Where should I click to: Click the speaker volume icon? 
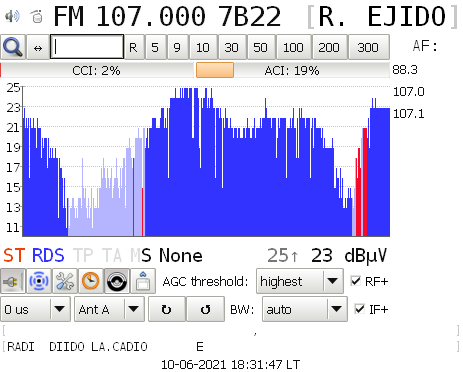[x=12, y=16]
